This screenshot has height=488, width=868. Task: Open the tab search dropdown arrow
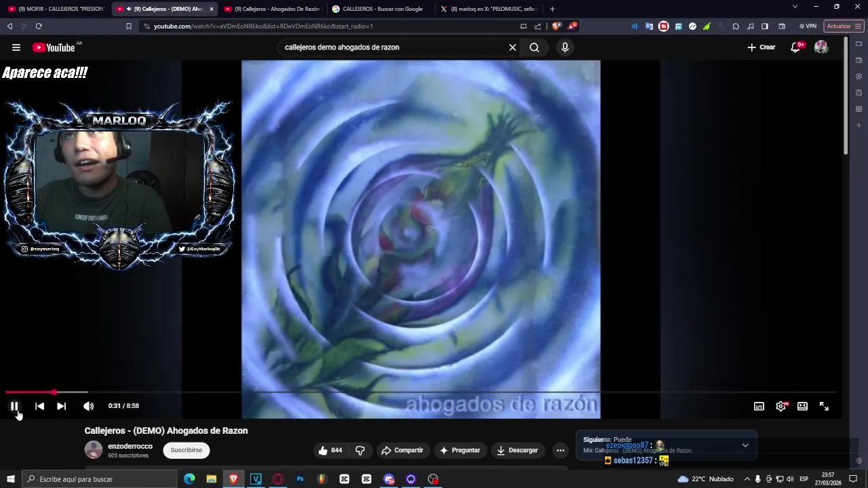click(795, 7)
